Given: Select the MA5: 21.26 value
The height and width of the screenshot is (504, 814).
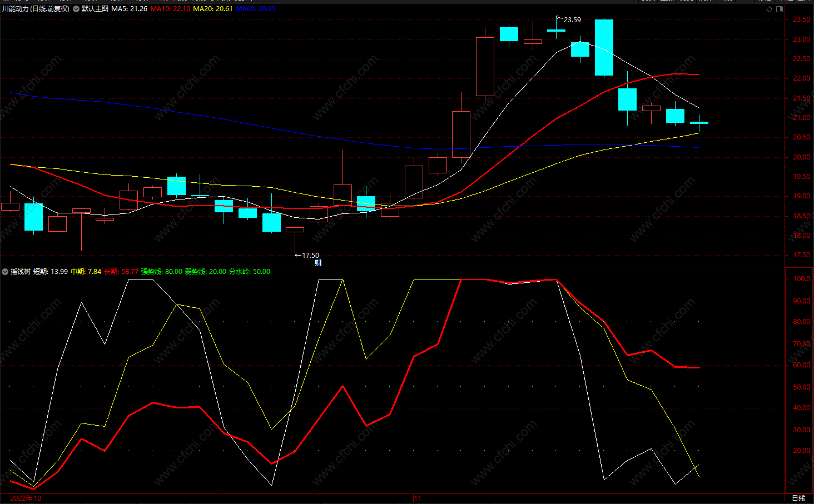Looking at the screenshot, I should point(130,9).
